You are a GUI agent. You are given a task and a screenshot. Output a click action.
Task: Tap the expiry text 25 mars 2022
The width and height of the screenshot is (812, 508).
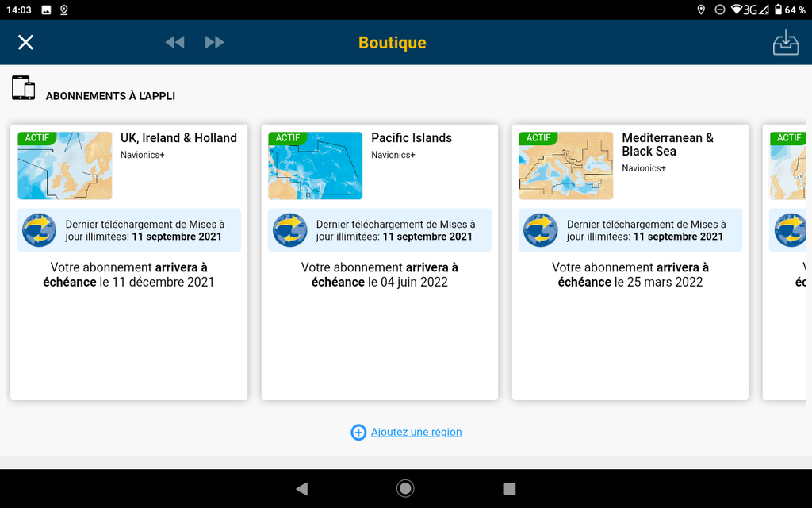point(665,282)
